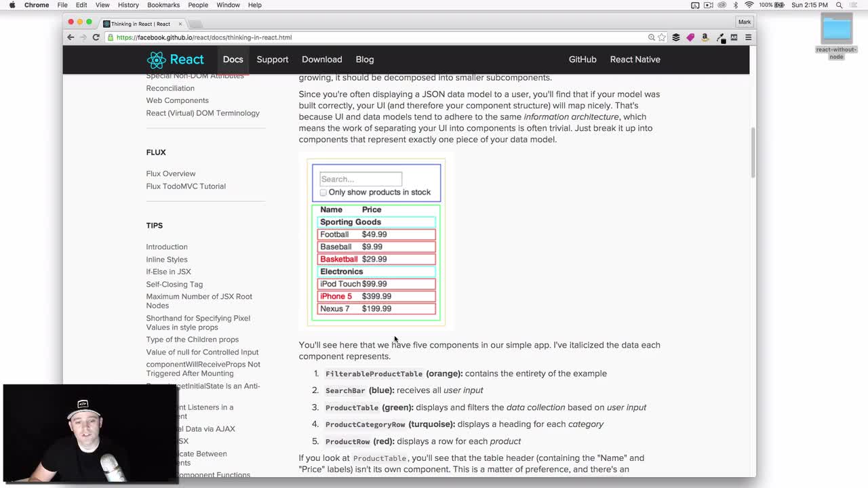This screenshot has width=868, height=488.
Task: Click the ProductCategoryRow code text
Action: click(x=365, y=425)
